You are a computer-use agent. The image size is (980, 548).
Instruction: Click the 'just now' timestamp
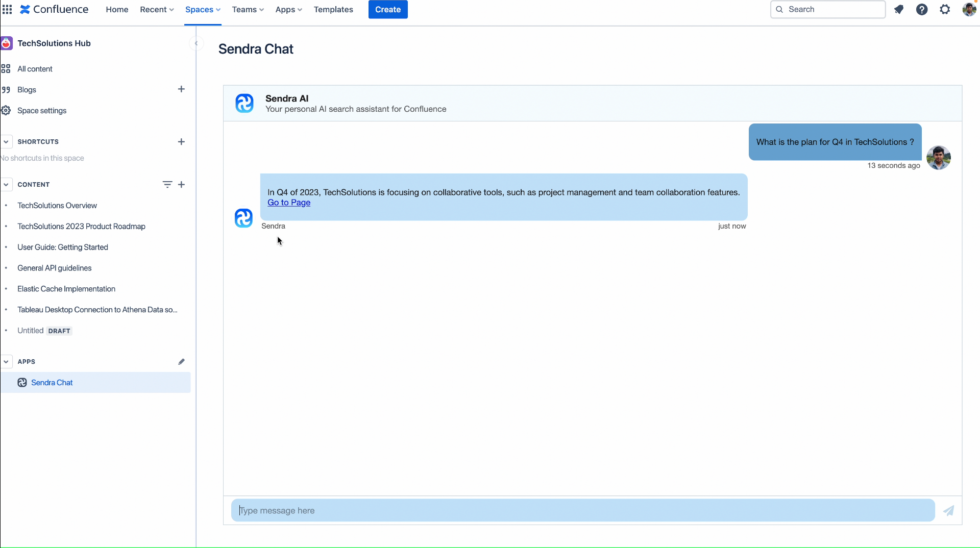click(732, 226)
